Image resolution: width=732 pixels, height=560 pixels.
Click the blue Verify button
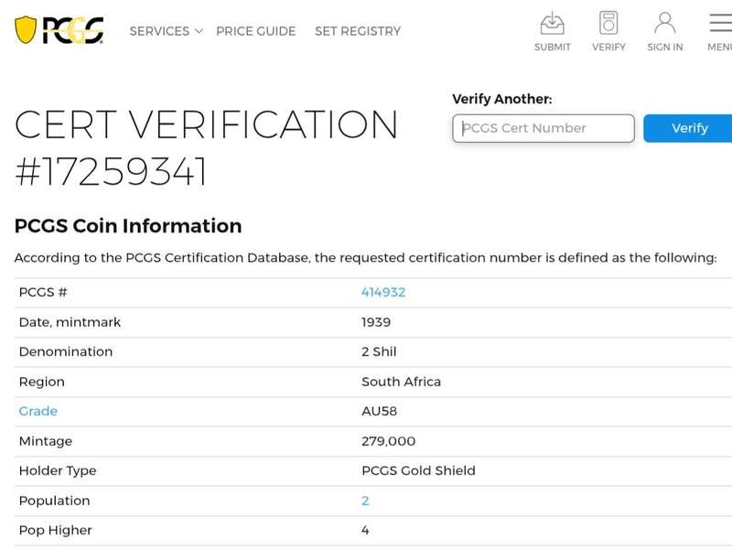point(688,128)
